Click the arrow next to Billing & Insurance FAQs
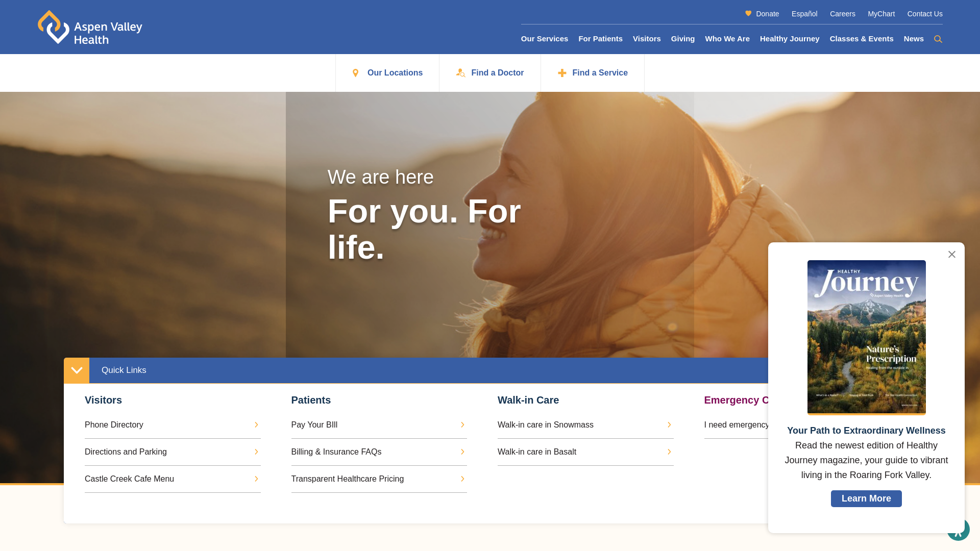980x551 pixels. (462, 452)
